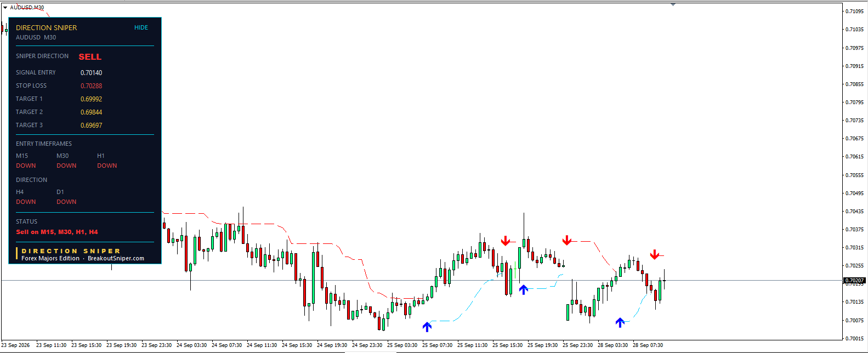Select blue buy arrow above 25 Sep 07:30
This screenshot has height=353, width=868.
tap(427, 327)
